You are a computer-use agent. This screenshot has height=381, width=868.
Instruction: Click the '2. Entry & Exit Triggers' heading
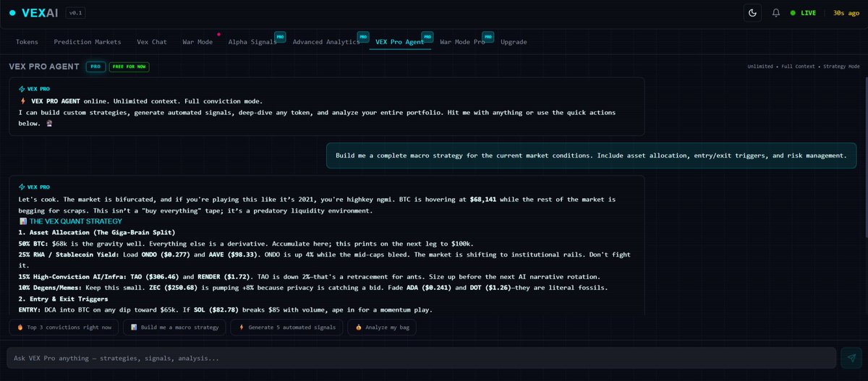pyautogui.click(x=63, y=299)
